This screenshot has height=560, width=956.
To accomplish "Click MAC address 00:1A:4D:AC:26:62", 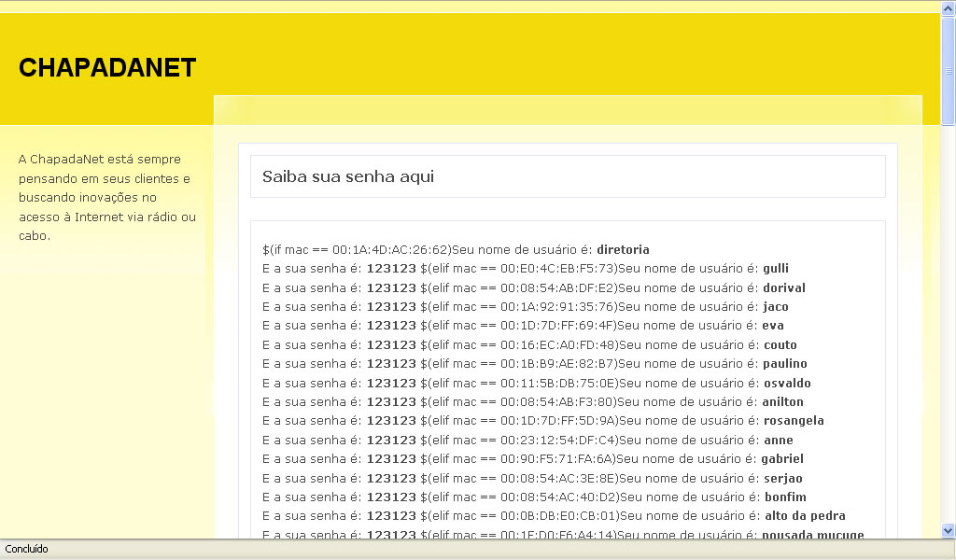I will (389, 250).
